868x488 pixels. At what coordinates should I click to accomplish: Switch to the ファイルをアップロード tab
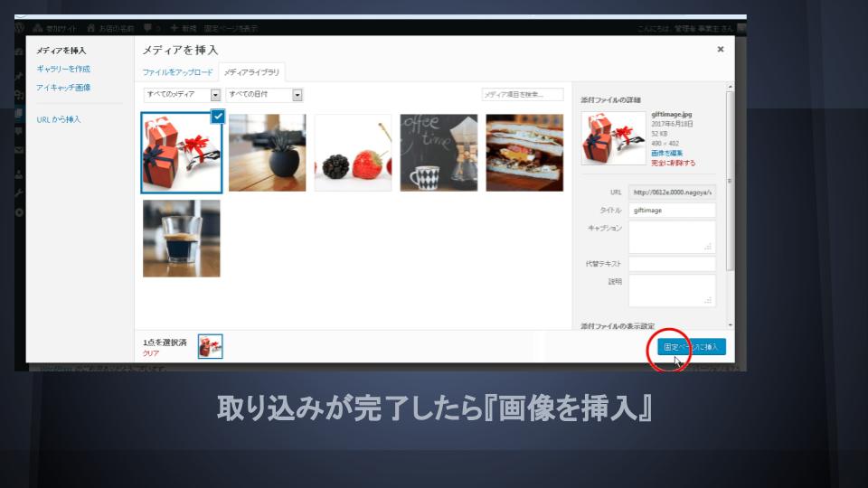(x=177, y=71)
